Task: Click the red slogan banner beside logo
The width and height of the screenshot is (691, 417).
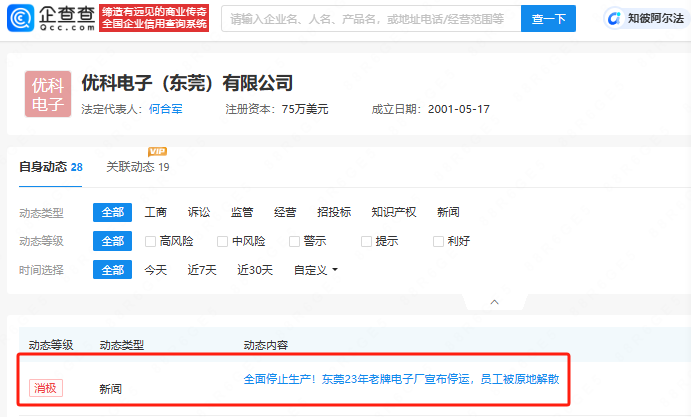Action: (x=154, y=18)
